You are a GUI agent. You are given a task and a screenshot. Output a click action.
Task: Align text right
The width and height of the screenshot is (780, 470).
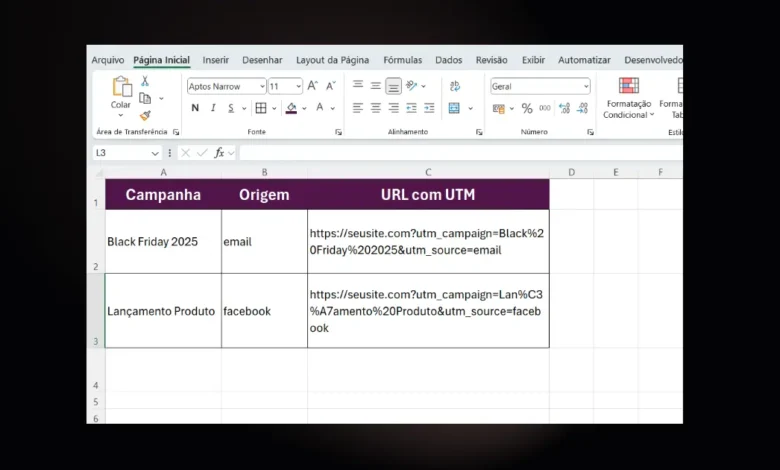pyautogui.click(x=393, y=108)
